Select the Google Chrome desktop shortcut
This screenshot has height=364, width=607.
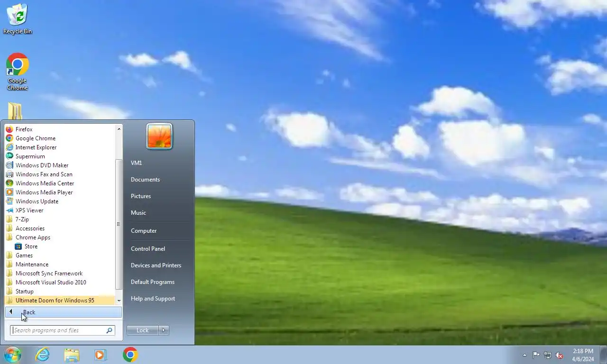pyautogui.click(x=18, y=72)
